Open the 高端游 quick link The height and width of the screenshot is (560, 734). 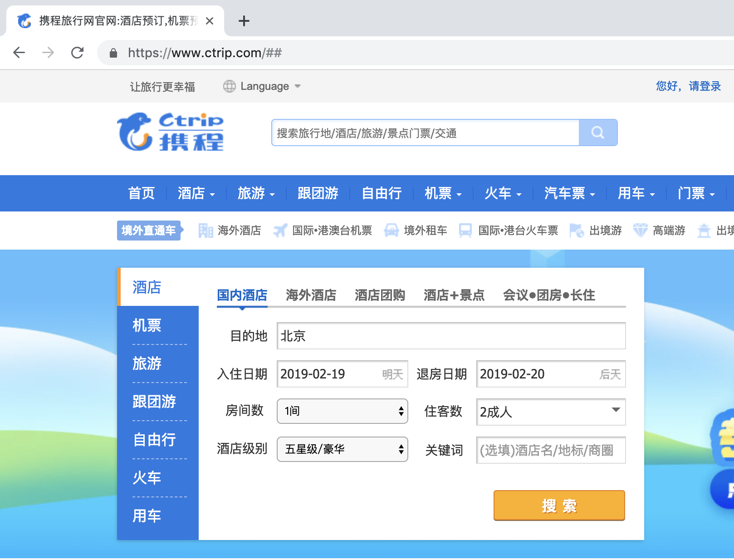[669, 231]
